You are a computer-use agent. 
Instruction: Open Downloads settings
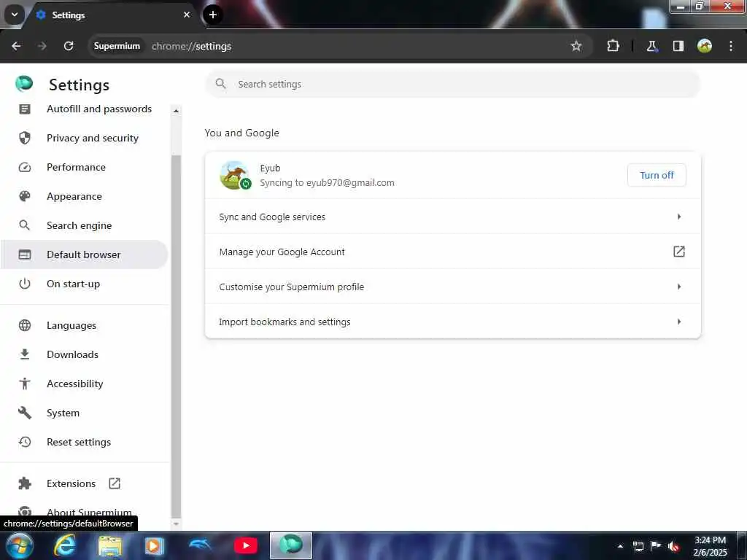pos(85,354)
